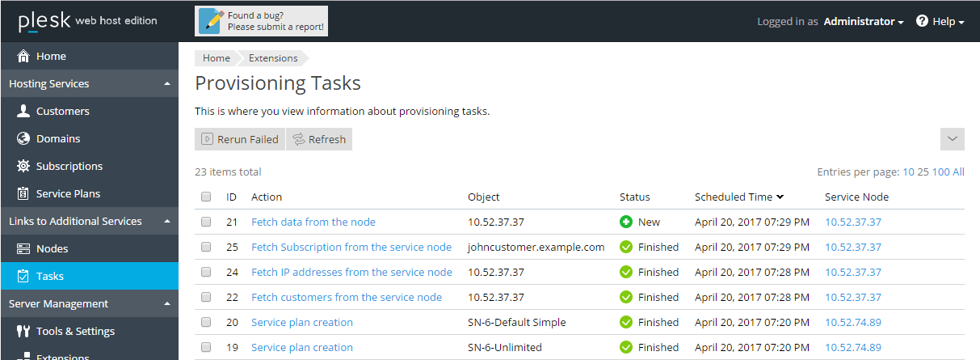Click the Domains globe icon
The width and height of the screenshot is (980, 360).
click(x=23, y=139)
